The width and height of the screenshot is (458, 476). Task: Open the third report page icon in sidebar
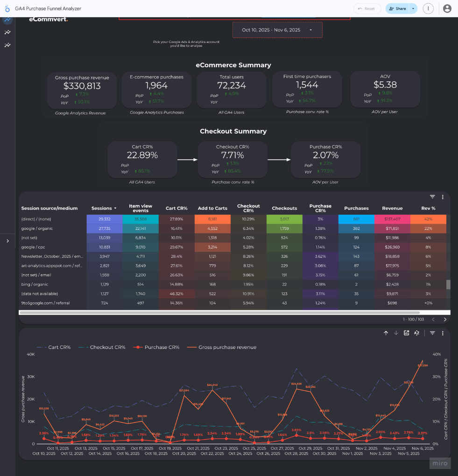(7, 45)
